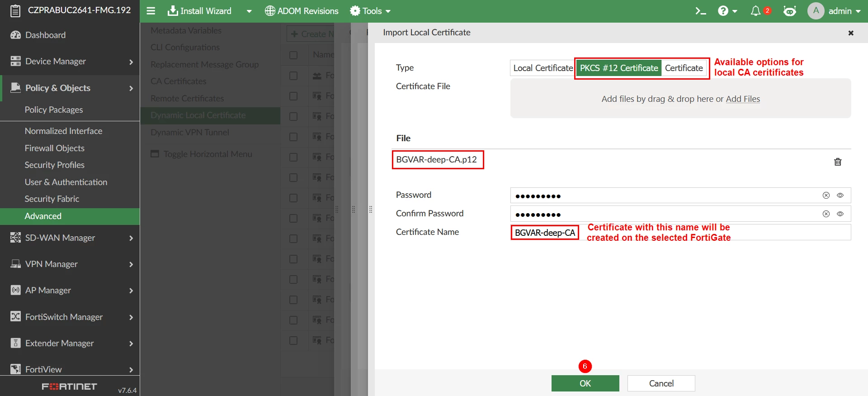The width and height of the screenshot is (868, 396).
Task: Click the Dashboard icon in sidebar
Action: [15, 35]
